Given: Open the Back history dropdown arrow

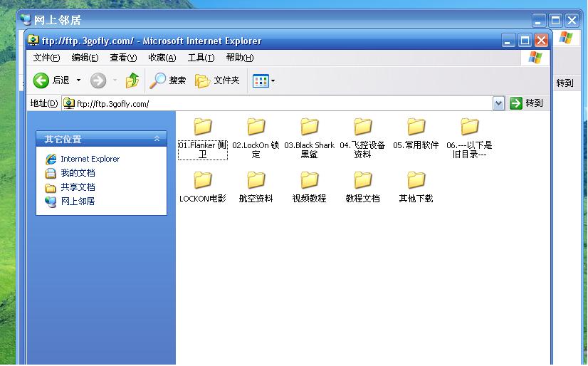Looking at the screenshot, I should click(x=79, y=80).
